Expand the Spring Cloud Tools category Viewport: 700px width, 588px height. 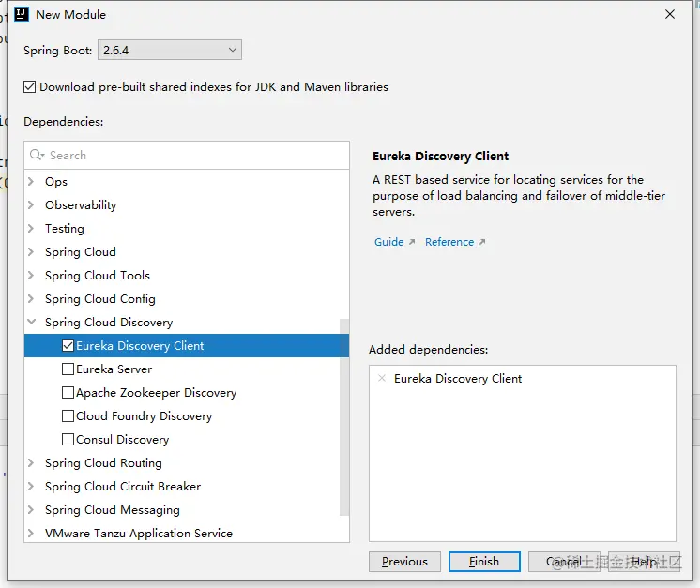click(x=31, y=276)
